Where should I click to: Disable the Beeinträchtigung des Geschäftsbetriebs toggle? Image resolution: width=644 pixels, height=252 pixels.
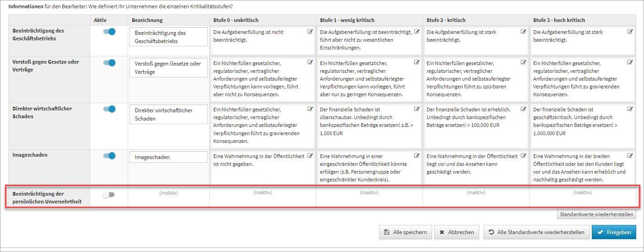point(109,32)
